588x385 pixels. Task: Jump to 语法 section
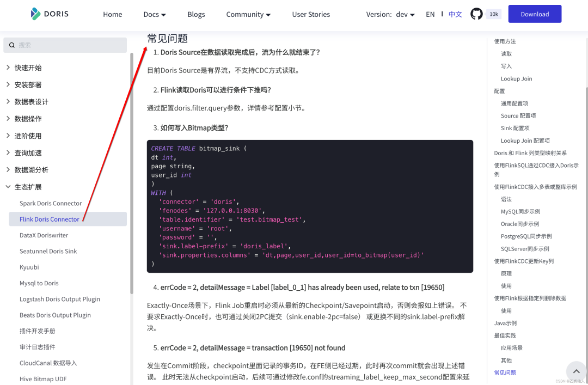tap(506, 199)
